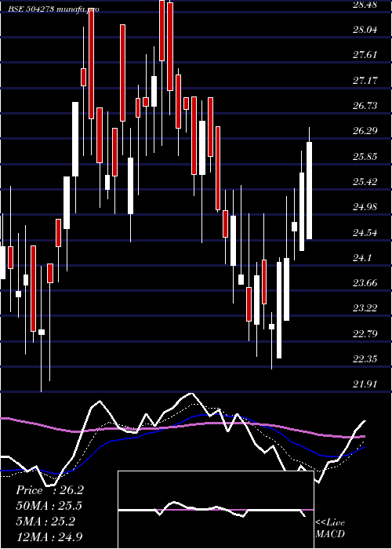This screenshot has height=549, width=392.
Task: Click the 23.66 price axis label
Action: coord(365,283)
